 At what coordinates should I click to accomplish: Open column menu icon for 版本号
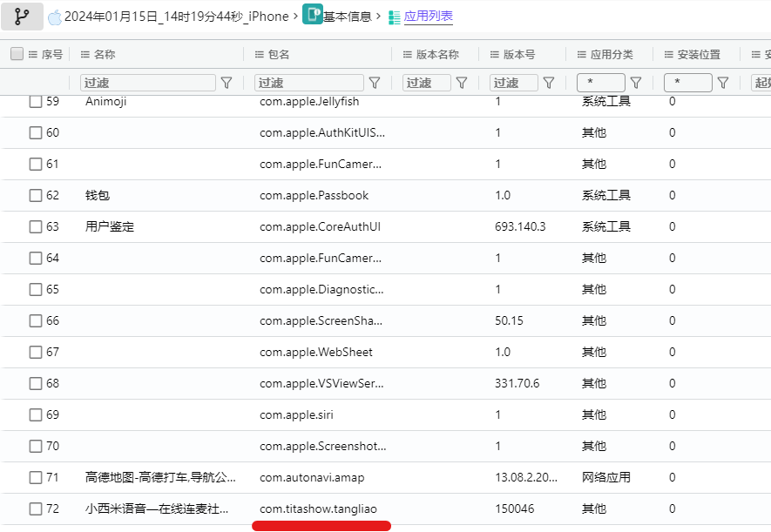point(495,55)
